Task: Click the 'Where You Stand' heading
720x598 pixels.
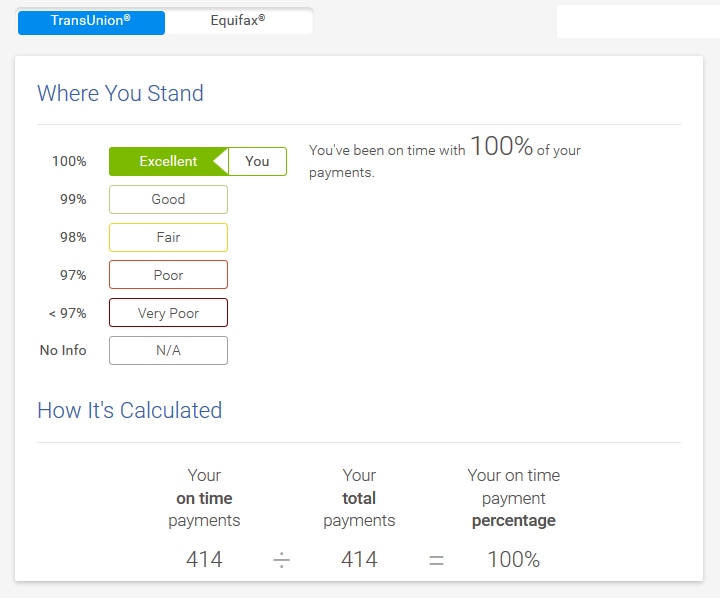Action: coord(120,94)
